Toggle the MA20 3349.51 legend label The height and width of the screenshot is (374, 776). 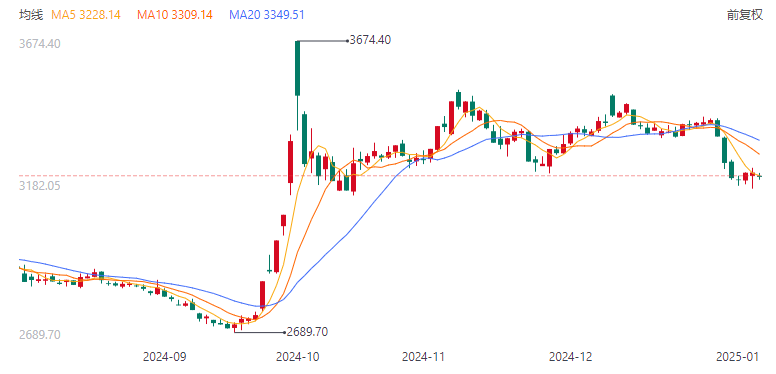pos(266,15)
